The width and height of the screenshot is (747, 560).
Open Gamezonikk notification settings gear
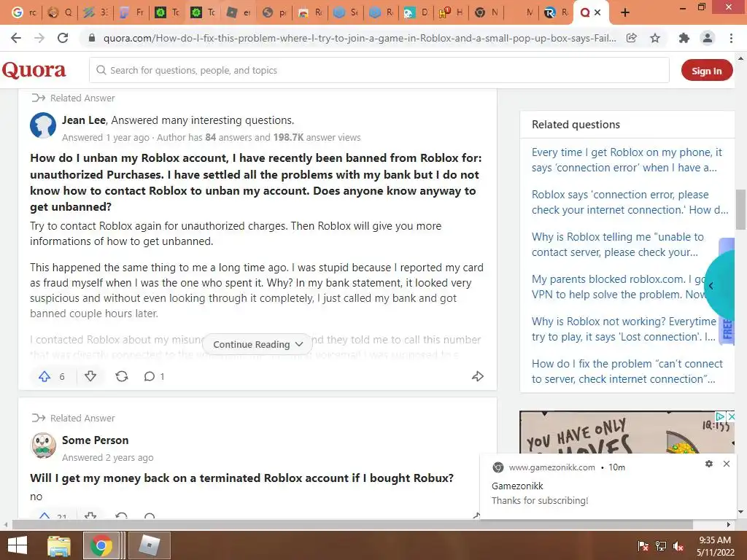(x=709, y=464)
